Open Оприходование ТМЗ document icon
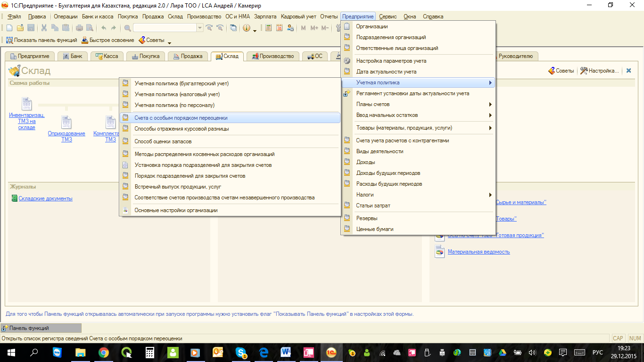Viewport: 644px width, 362px height. click(66, 122)
